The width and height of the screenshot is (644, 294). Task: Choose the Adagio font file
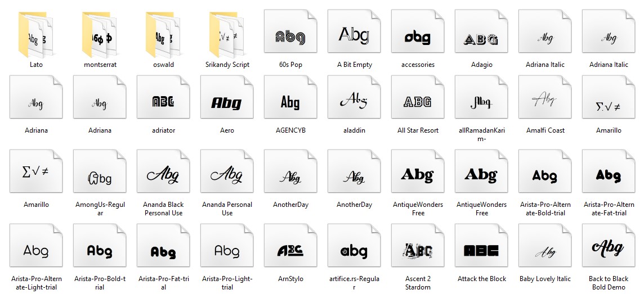coord(481,36)
